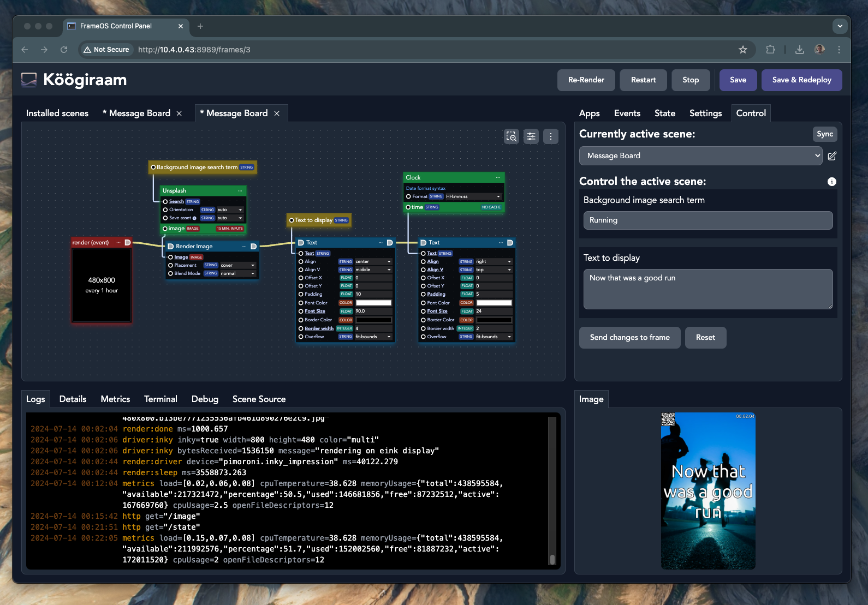Viewport: 868px width, 605px height.
Task: Open the canvas settings sliders icon
Action: coord(531,136)
